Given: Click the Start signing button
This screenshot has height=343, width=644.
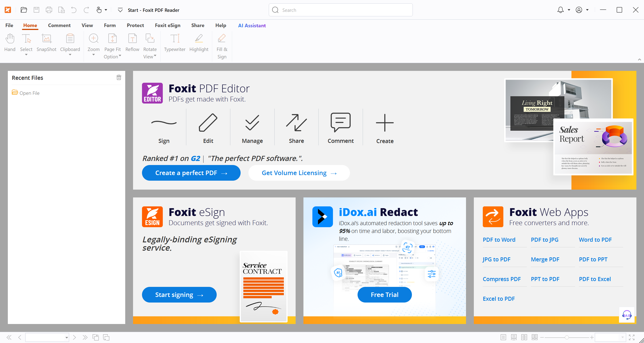Looking at the screenshot, I should point(179,295).
